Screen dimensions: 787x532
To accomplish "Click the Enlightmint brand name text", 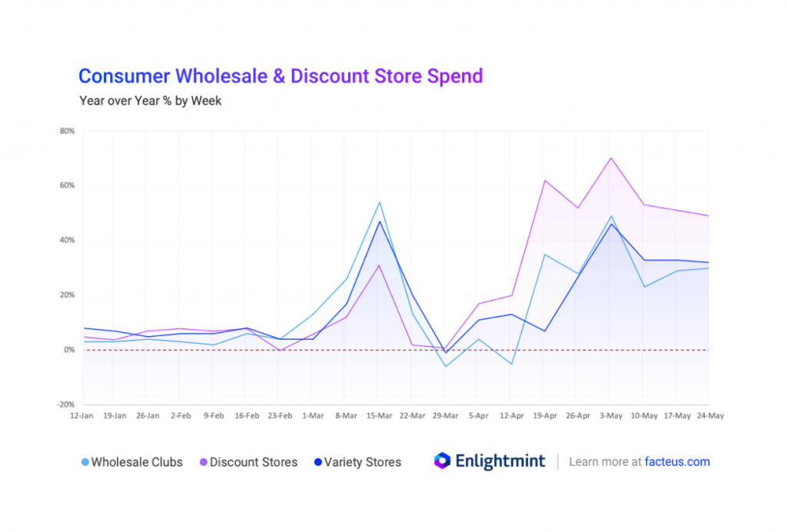I will (500, 462).
